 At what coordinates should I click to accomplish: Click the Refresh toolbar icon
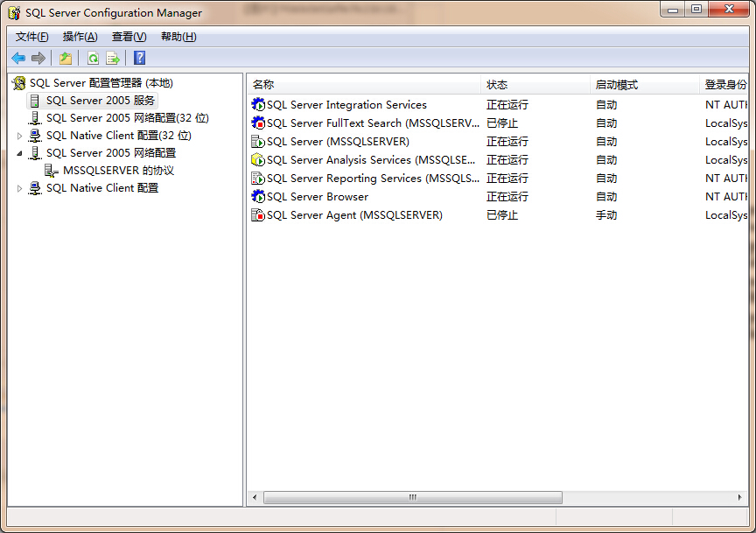(93, 59)
